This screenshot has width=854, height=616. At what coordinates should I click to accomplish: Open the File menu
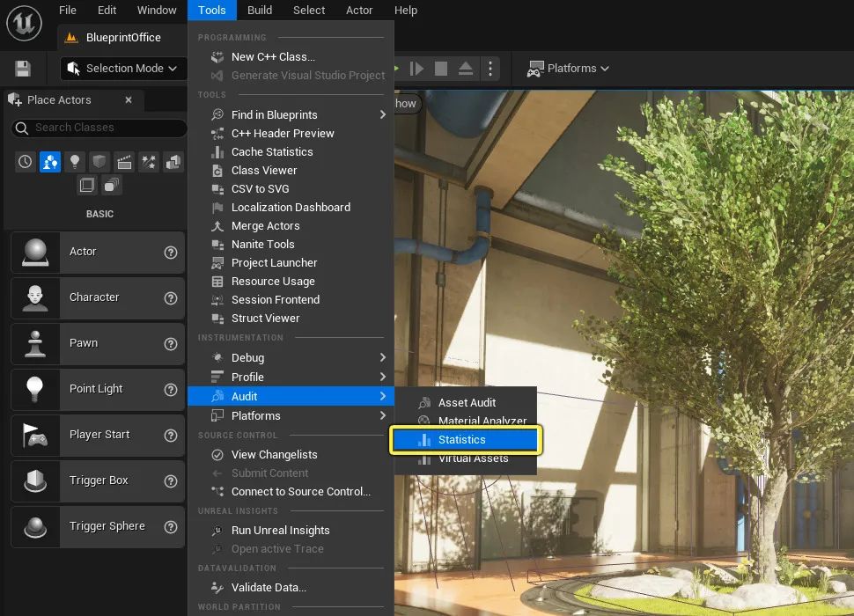coord(68,11)
